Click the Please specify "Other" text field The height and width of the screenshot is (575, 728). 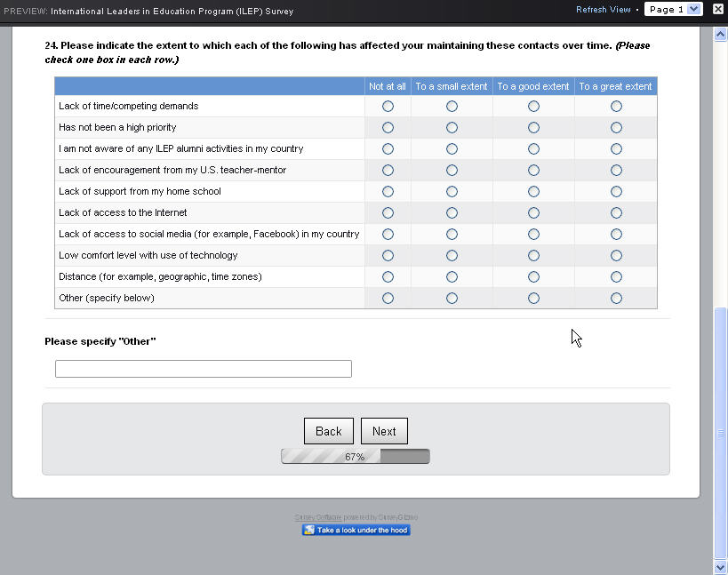[x=204, y=369]
